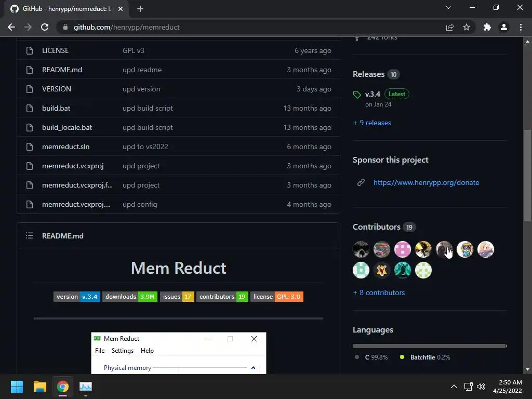The image size is (532, 399).
Task: Click the file icon beside LICENSE
Action: point(30,50)
